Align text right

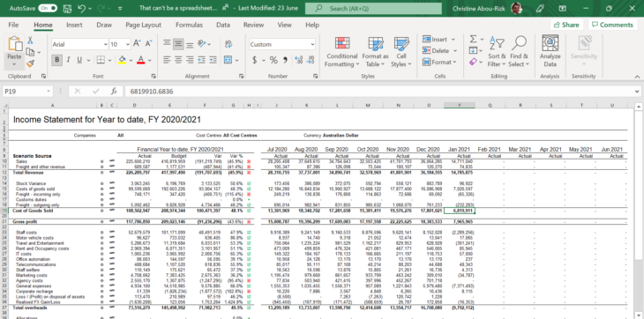[x=190, y=60]
